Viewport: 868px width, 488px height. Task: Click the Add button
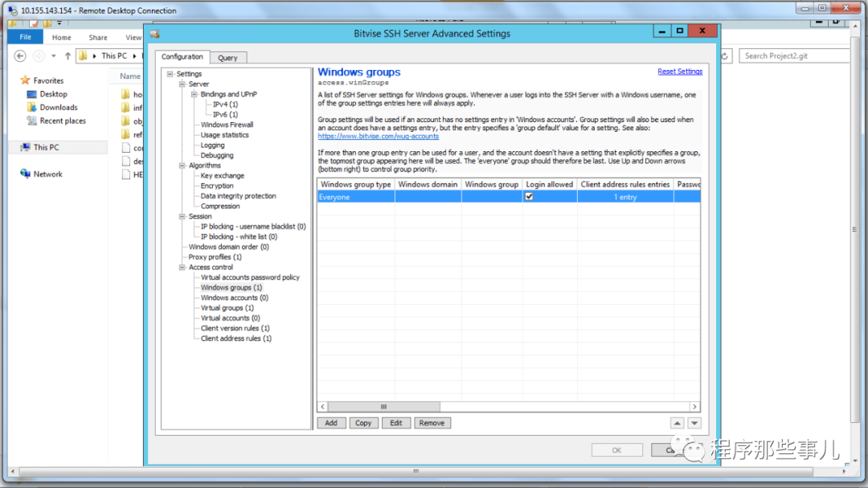(x=331, y=423)
